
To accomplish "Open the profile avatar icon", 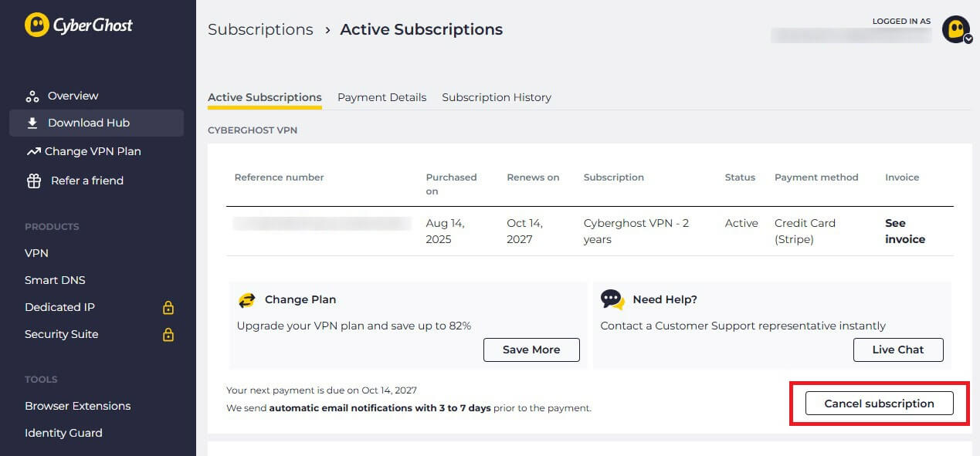I will (x=955, y=29).
